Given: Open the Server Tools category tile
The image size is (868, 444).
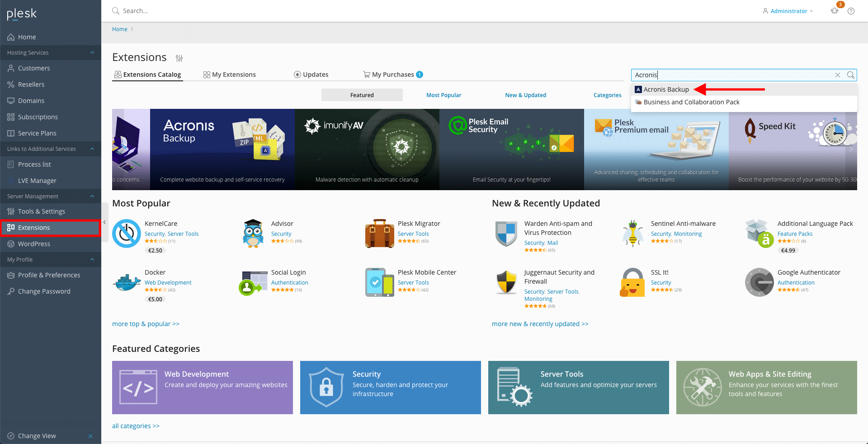Looking at the screenshot, I should click(x=579, y=388).
